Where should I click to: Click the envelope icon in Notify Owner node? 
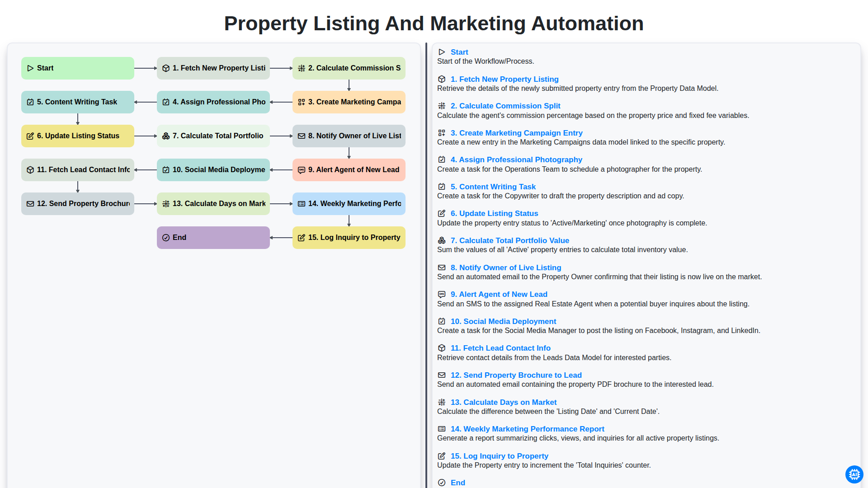302,136
